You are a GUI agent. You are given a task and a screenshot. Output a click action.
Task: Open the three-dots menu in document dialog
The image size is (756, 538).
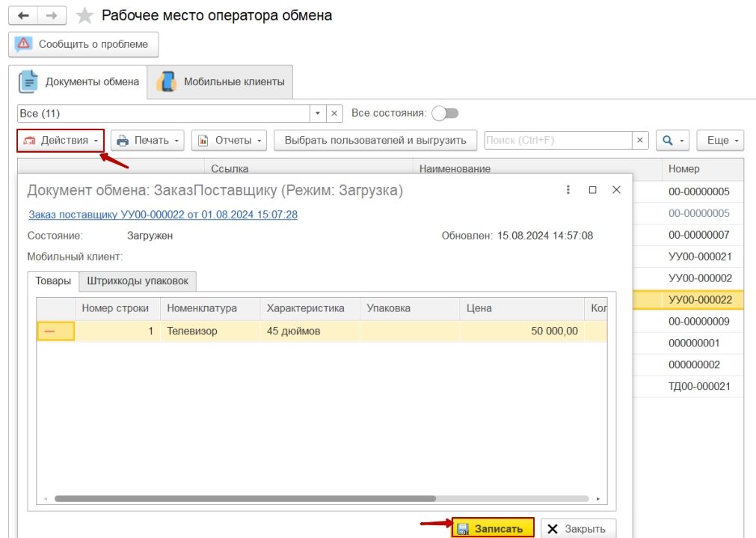[x=568, y=190]
